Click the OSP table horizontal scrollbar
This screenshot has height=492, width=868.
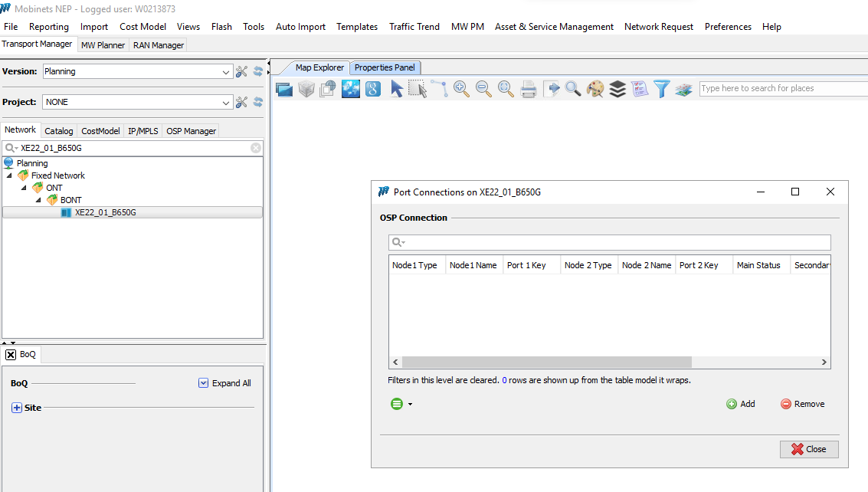tap(546, 362)
